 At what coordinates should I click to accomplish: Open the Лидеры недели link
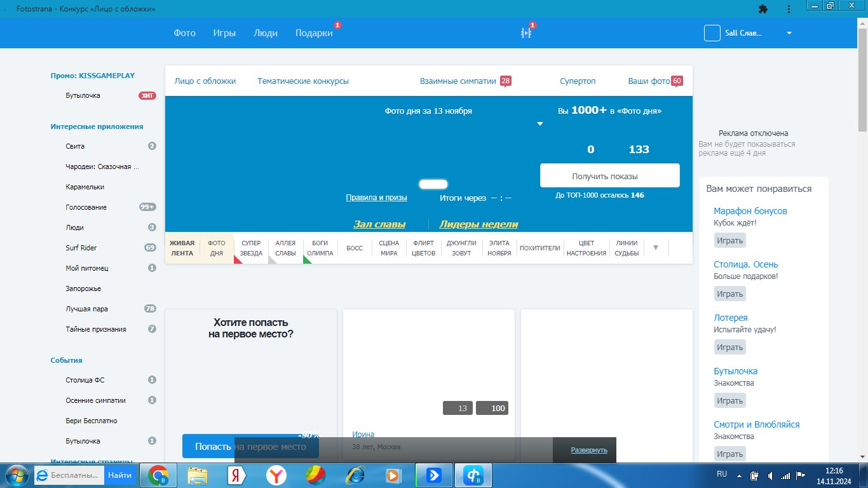(478, 224)
